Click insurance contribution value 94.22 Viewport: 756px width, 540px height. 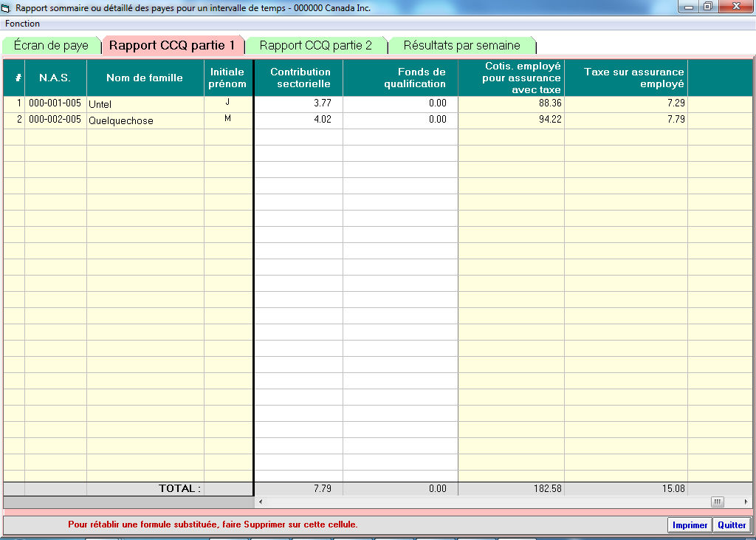tap(511, 120)
